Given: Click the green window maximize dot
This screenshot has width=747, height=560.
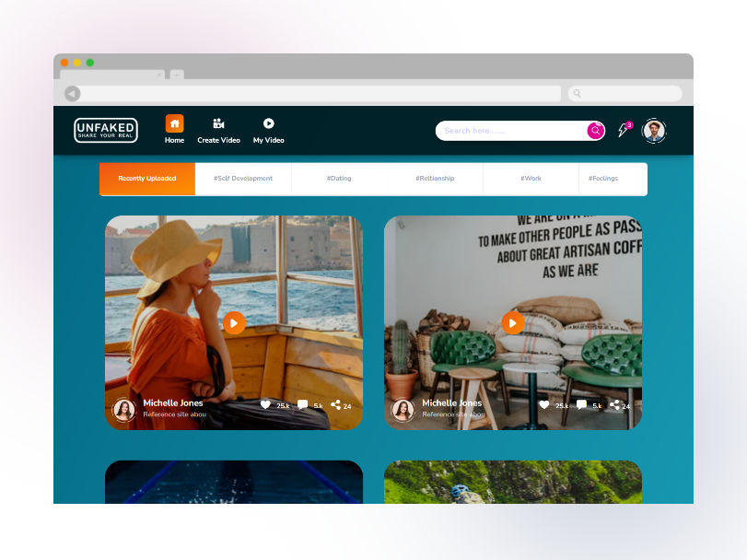Looking at the screenshot, I should click(x=89, y=63).
